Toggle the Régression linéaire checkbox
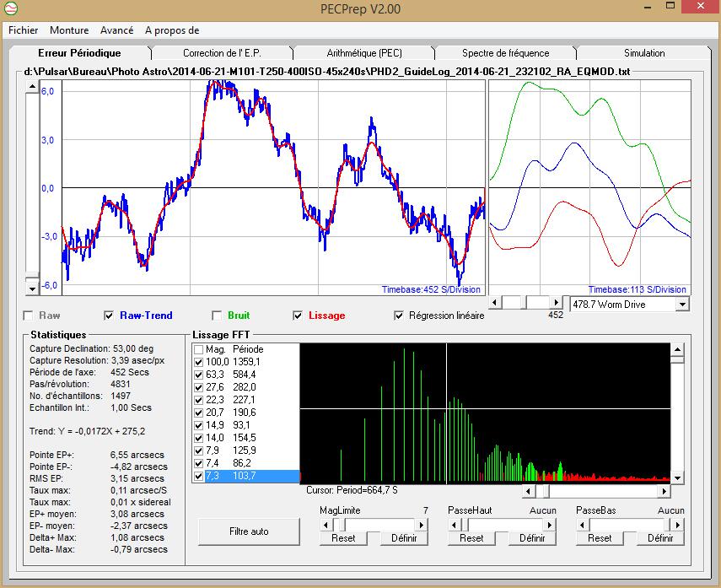The height and width of the screenshot is (588, 721). tap(399, 316)
